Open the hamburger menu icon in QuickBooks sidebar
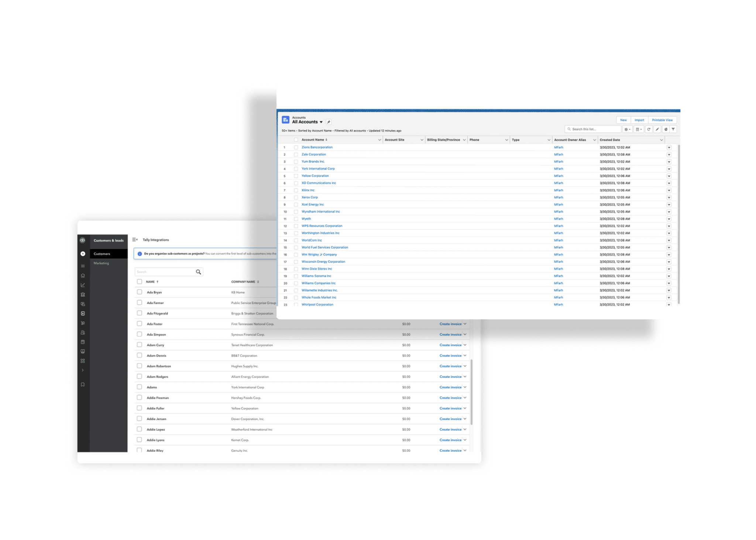Image resolution: width=756 pixels, height=540 pixels. [x=83, y=266]
